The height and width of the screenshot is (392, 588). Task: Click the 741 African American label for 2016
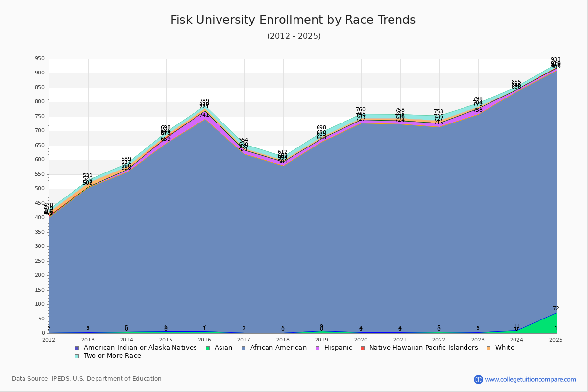pos(204,115)
